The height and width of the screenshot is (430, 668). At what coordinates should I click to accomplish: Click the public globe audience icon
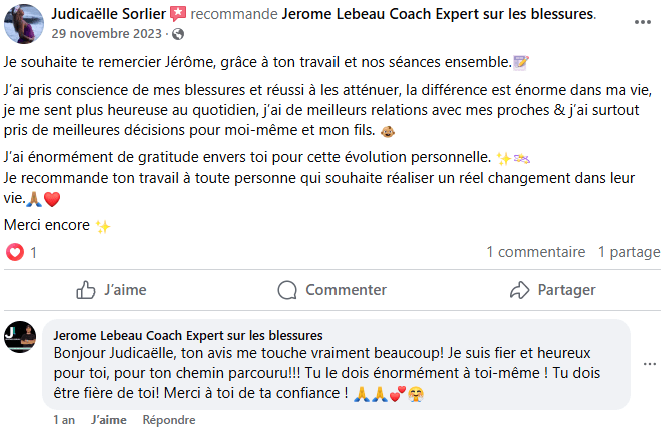point(178,34)
